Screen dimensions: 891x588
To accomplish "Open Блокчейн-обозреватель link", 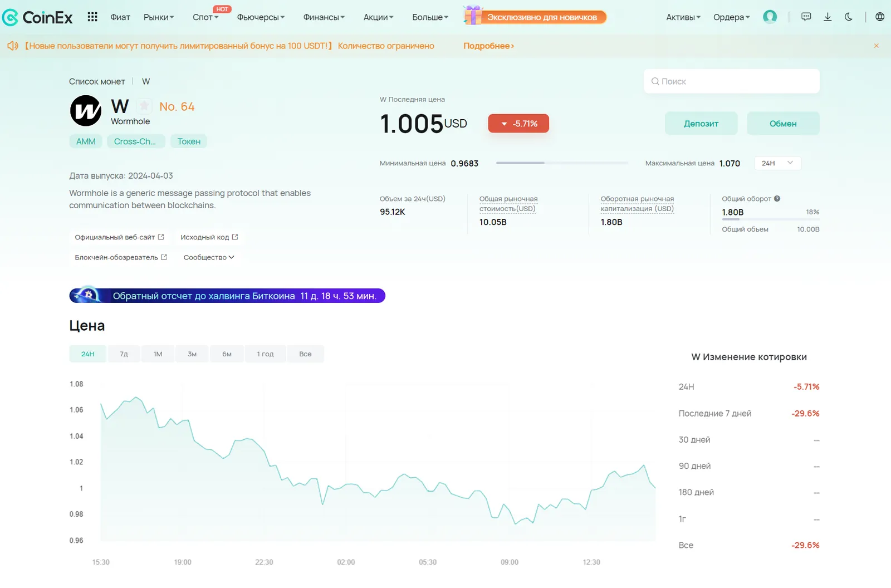I will point(120,257).
